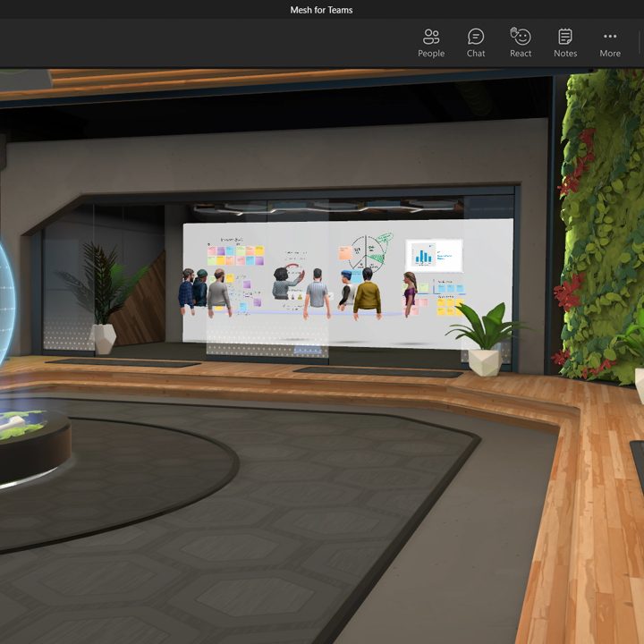
Task: Select the avatar wearing the blue cap
Action: 345,289
